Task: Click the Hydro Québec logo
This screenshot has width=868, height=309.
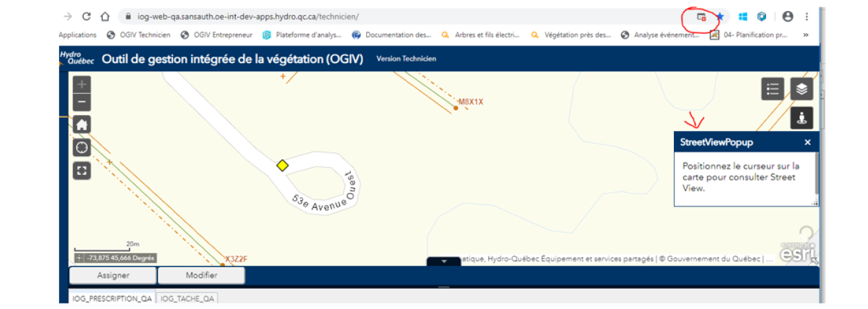Action: pos(76,58)
